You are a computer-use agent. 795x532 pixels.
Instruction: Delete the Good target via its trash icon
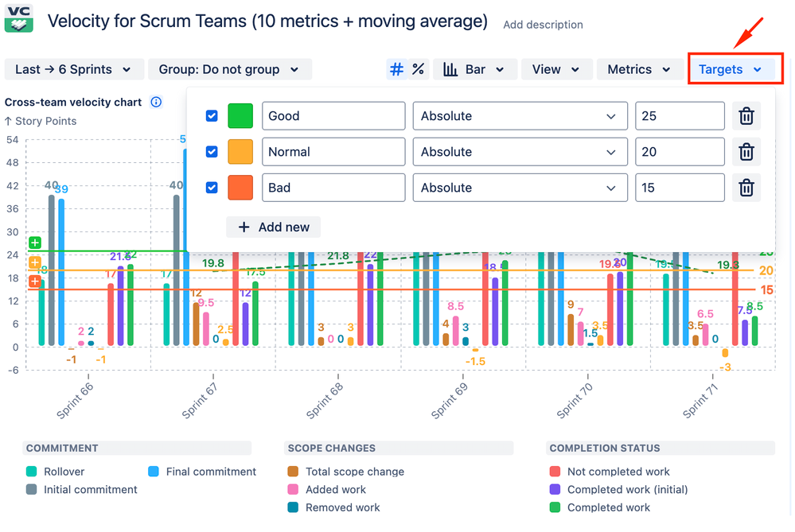coord(746,115)
